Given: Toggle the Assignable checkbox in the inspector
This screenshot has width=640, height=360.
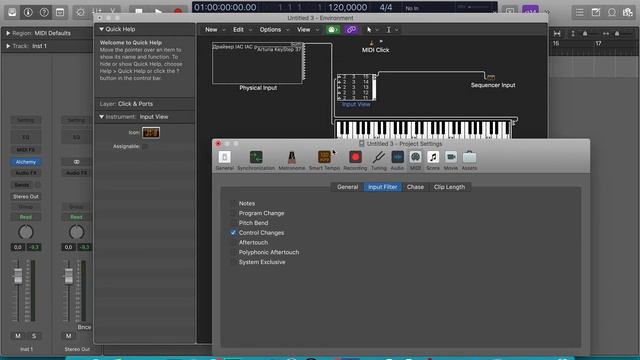Looking at the screenshot, I should [145, 146].
